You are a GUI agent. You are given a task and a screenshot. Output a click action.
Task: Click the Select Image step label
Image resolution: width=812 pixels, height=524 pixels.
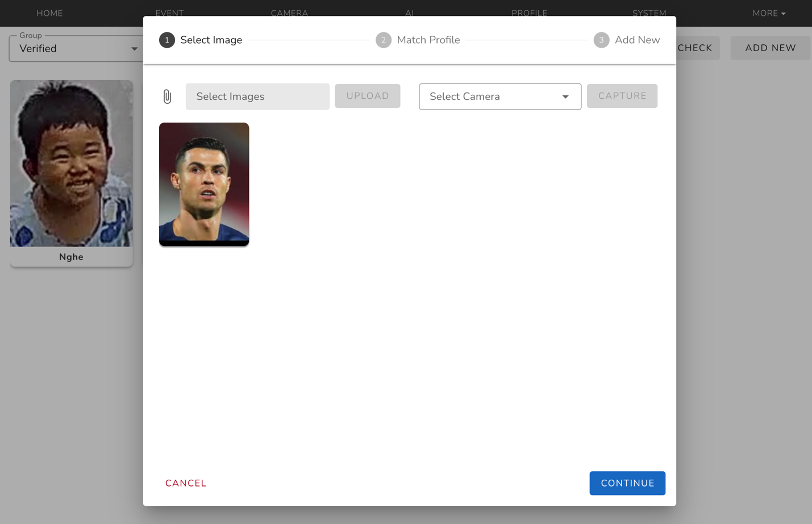[211, 40]
